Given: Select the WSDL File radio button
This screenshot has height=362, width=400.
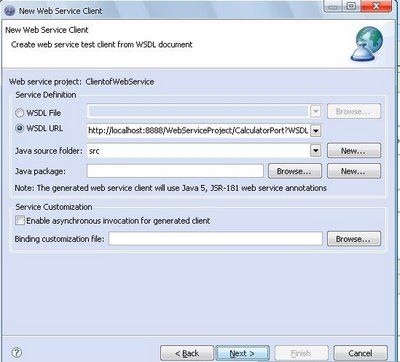Looking at the screenshot, I should (20, 113).
